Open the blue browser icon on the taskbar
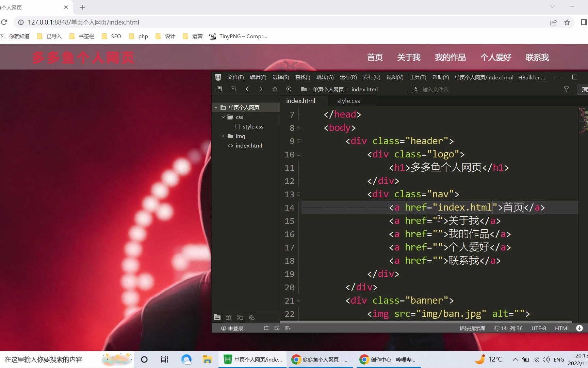This screenshot has height=368, width=588. point(186,359)
